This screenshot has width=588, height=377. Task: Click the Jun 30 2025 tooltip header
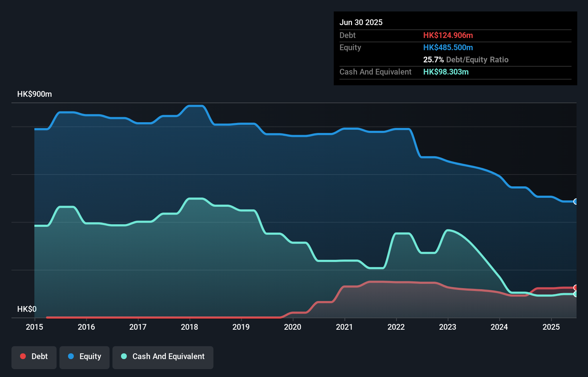(361, 22)
